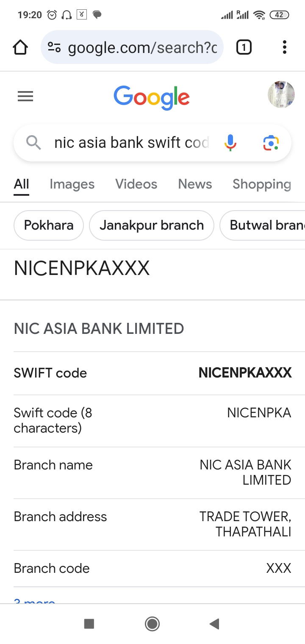Select the Pokhara suggestion chip

click(49, 225)
